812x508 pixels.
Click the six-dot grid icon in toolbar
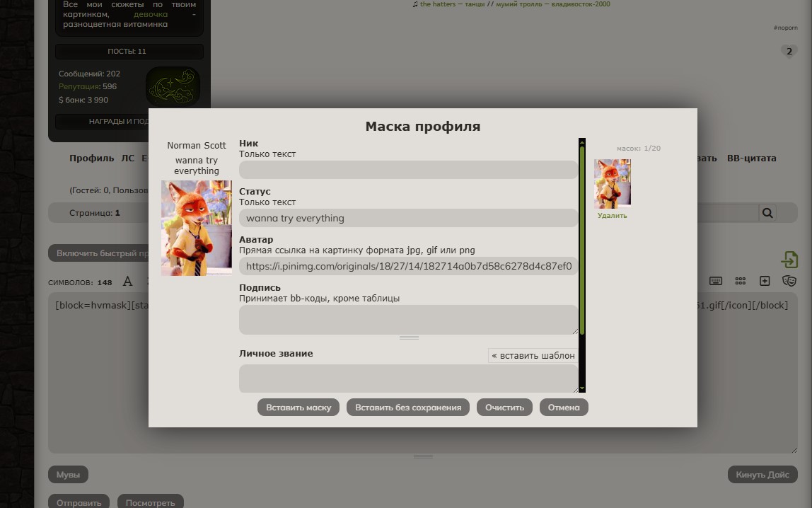pyautogui.click(x=741, y=281)
